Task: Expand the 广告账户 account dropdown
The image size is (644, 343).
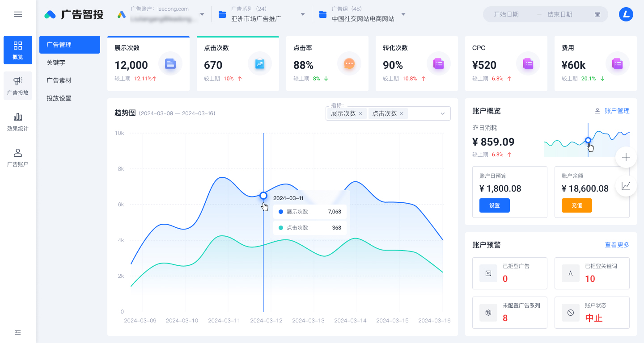Action: [x=202, y=14]
